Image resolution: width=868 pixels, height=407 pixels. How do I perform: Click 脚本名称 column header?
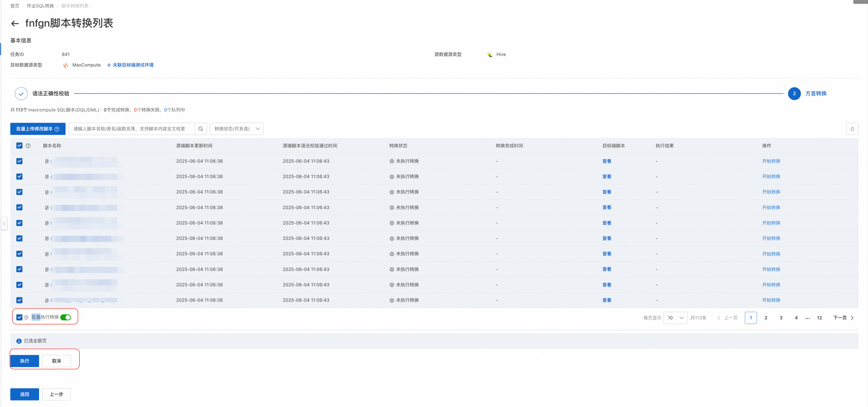click(52, 146)
